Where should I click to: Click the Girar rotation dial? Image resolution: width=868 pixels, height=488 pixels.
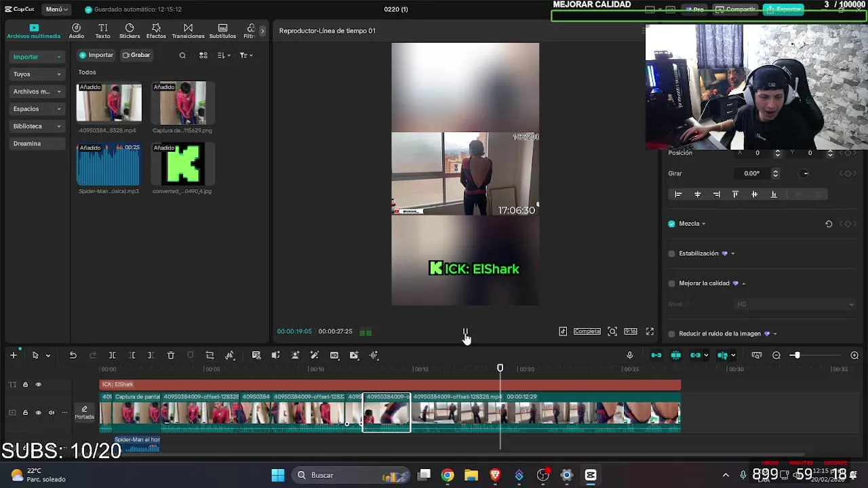806,174
